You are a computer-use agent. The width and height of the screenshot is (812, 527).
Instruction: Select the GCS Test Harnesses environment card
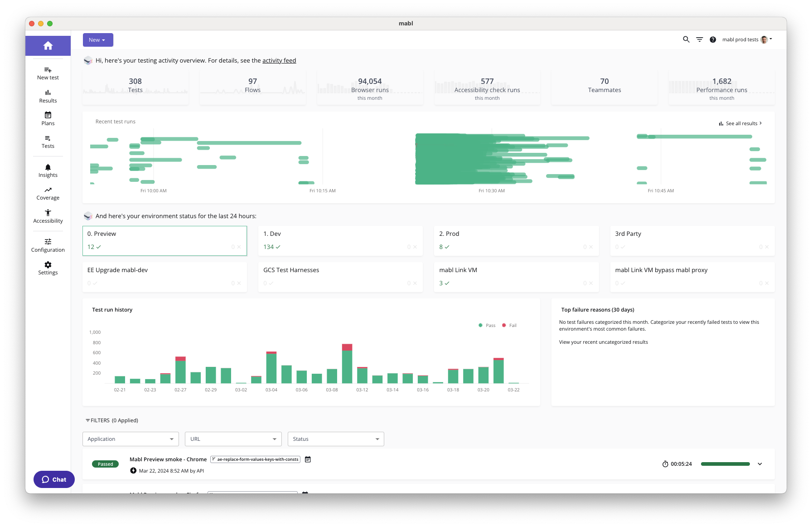tap(340, 277)
